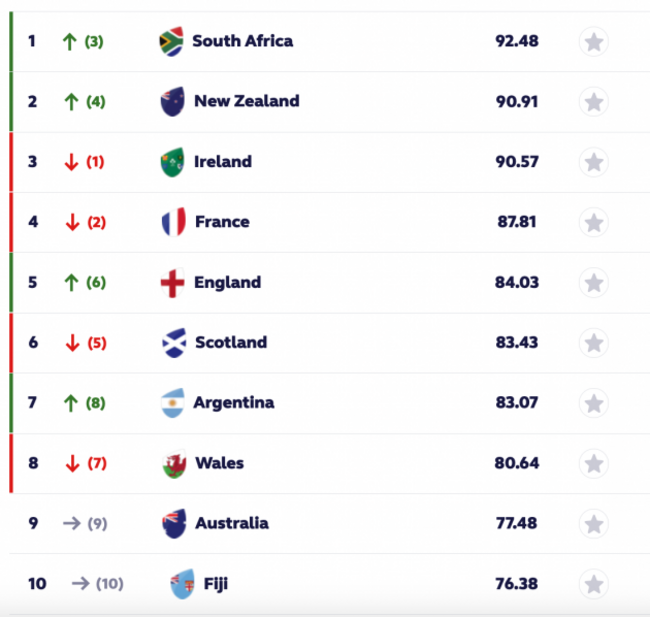Viewport: 650px width, 617px height.
Task: Click the South Africa flag icon
Action: [171, 41]
